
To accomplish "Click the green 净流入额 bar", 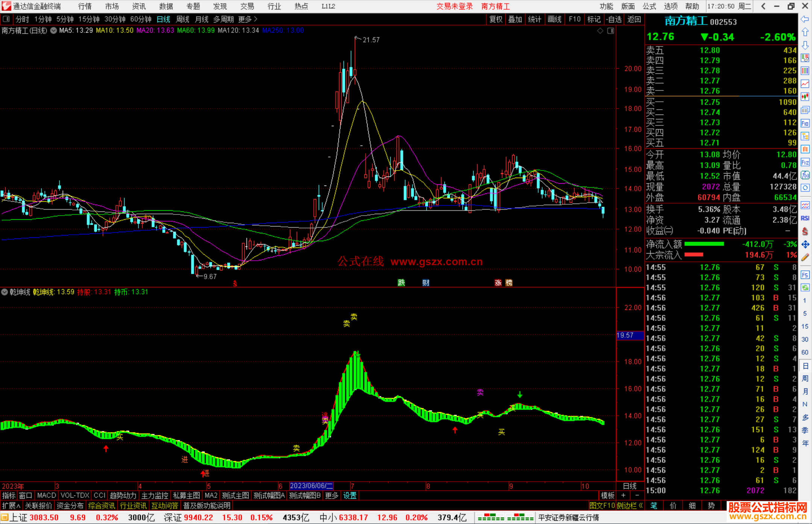I will [x=704, y=244].
